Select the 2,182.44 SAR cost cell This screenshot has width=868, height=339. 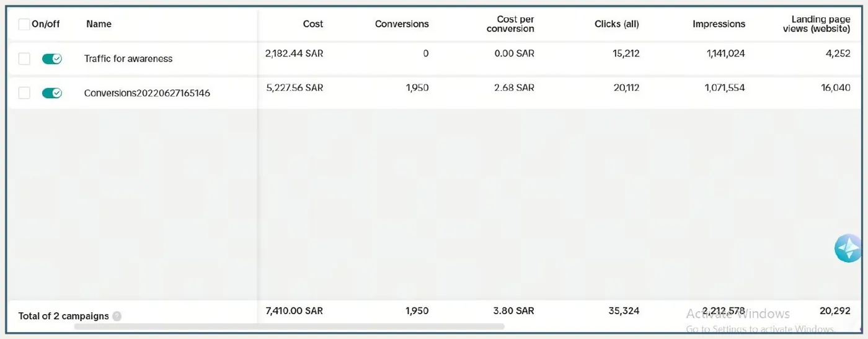294,53
